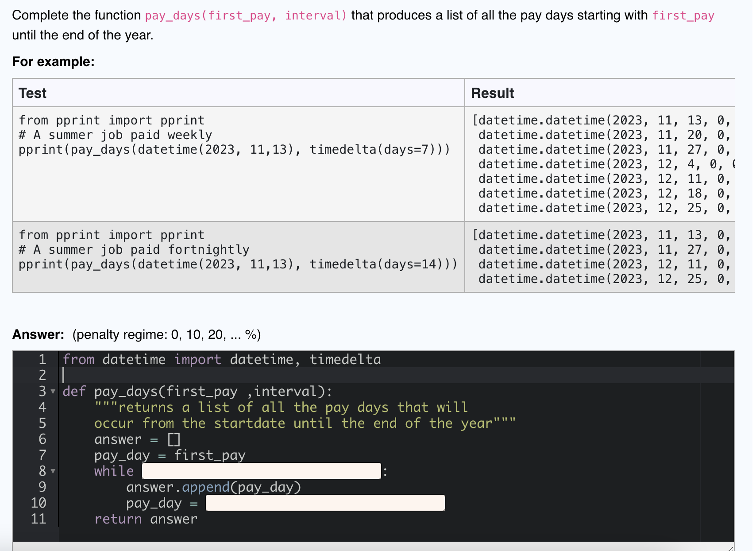Click the Result column header
The height and width of the screenshot is (551, 756).
point(492,93)
